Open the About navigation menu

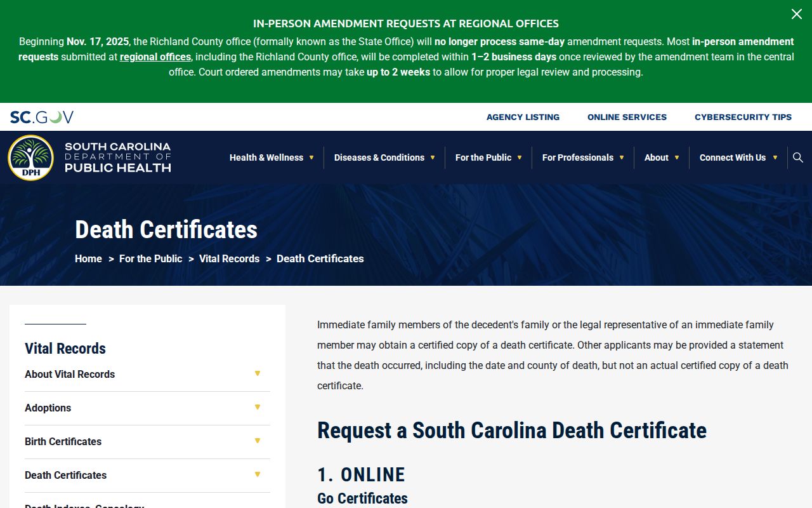(x=657, y=157)
